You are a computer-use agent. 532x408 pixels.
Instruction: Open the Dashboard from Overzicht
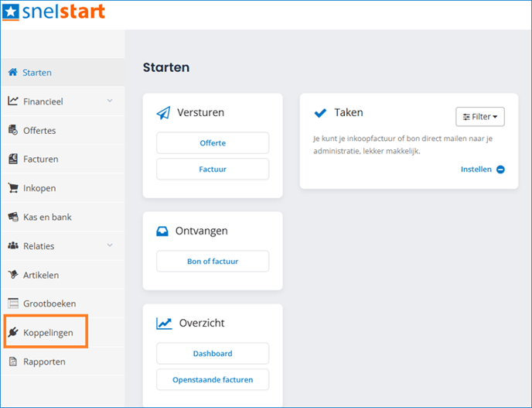point(213,354)
